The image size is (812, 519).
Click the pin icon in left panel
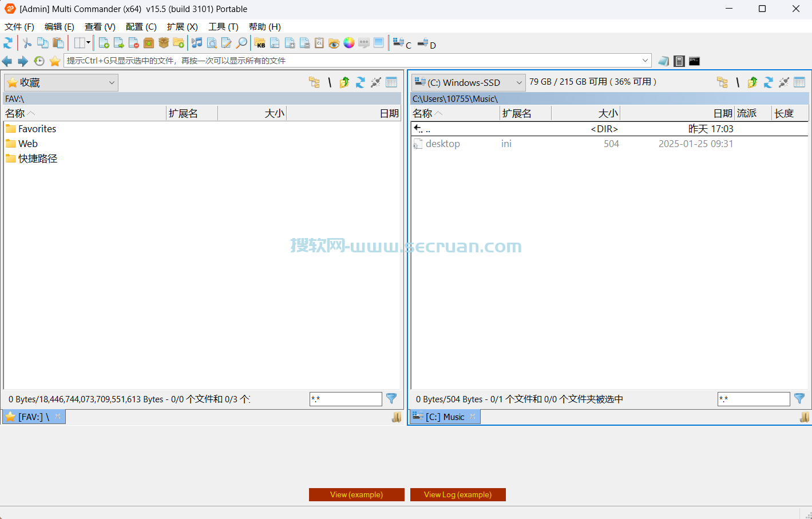tap(375, 82)
